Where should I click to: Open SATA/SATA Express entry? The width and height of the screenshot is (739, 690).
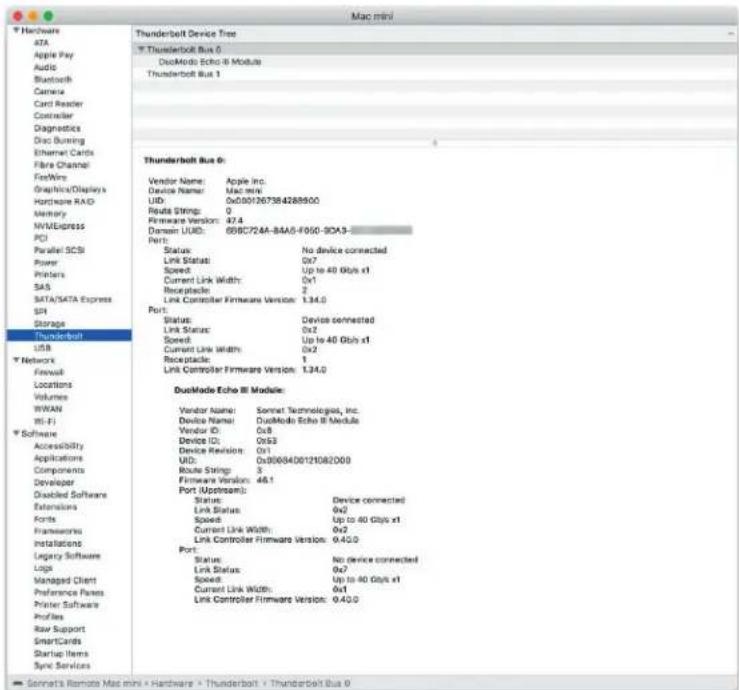point(73,299)
